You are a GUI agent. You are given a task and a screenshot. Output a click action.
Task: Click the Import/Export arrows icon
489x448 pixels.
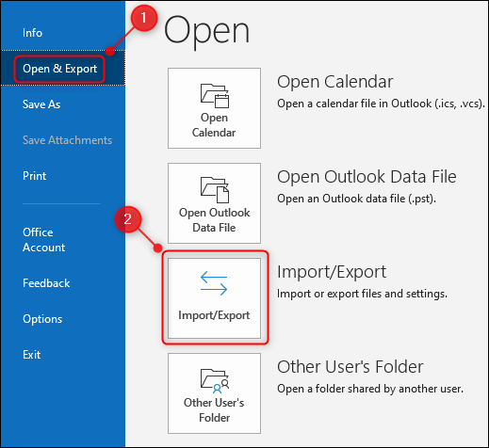[x=214, y=283]
